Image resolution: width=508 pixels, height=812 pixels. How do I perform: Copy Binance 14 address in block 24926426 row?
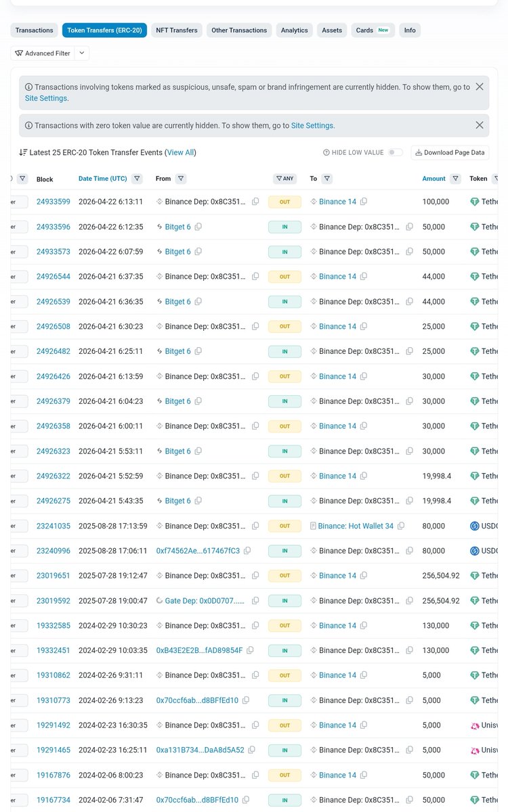pyautogui.click(x=364, y=376)
